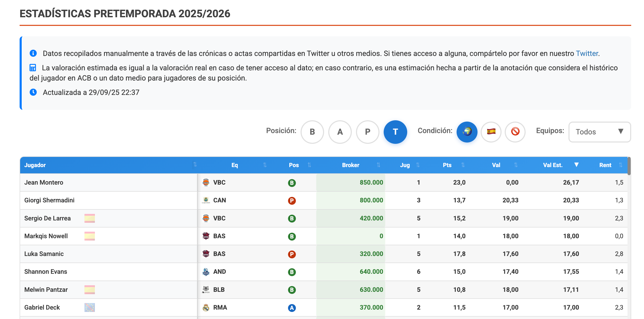The height and width of the screenshot is (319, 644).
Task: Sort by the Pts column header
Action: pos(447,165)
